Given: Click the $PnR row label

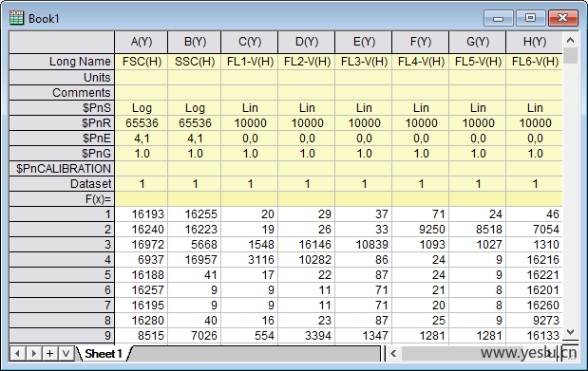Looking at the screenshot, I should pos(62,123).
